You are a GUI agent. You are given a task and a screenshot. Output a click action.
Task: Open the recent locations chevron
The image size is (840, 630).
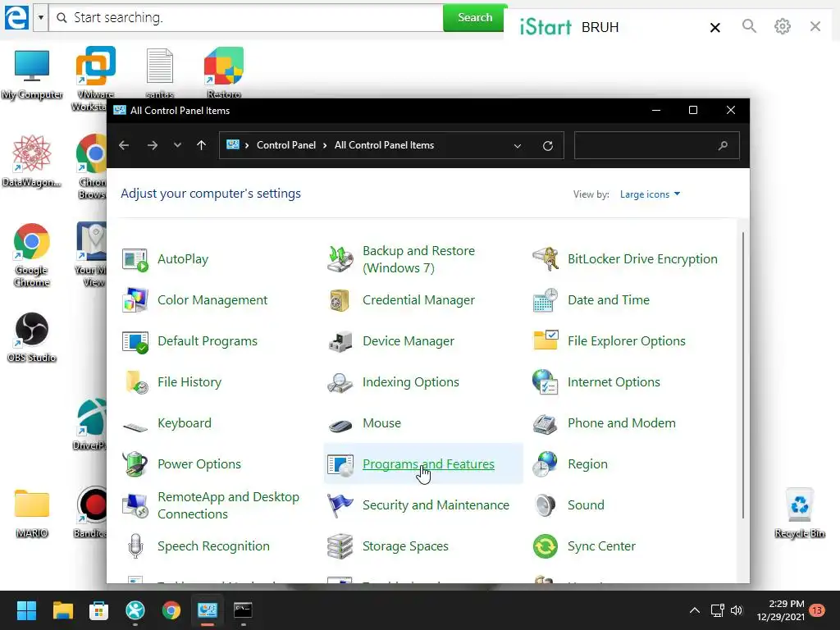[x=177, y=145]
